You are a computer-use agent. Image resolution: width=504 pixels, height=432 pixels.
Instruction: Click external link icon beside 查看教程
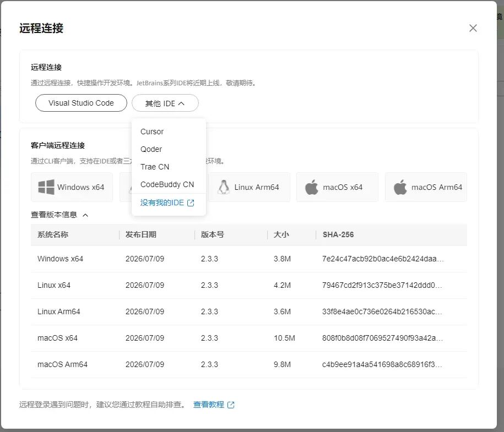point(231,405)
